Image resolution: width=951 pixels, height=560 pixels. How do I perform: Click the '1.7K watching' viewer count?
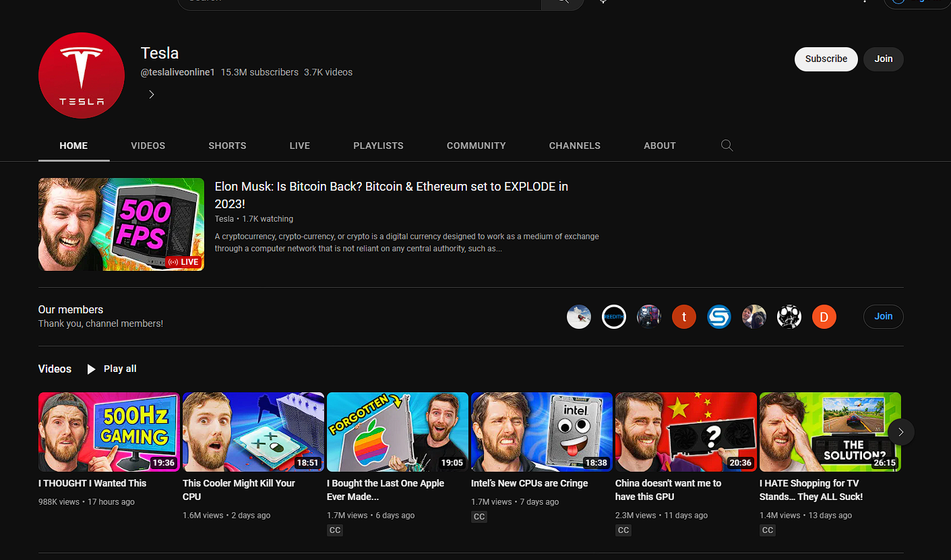point(268,219)
